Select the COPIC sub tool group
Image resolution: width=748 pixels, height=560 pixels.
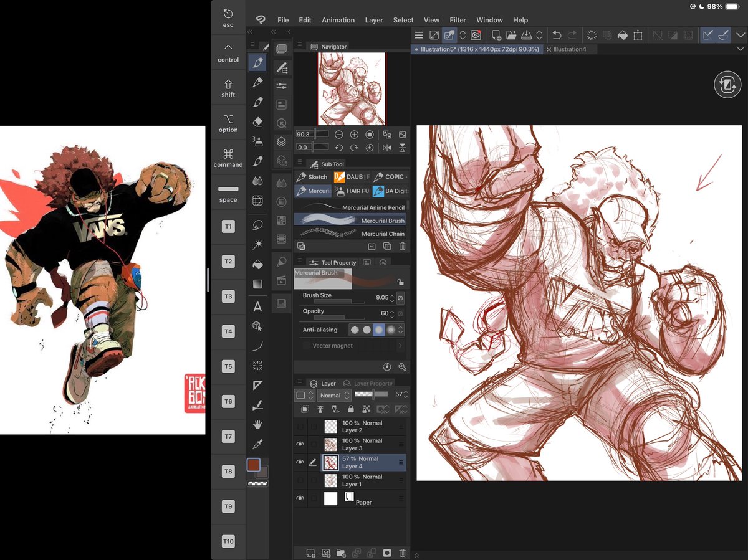click(x=389, y=177)
